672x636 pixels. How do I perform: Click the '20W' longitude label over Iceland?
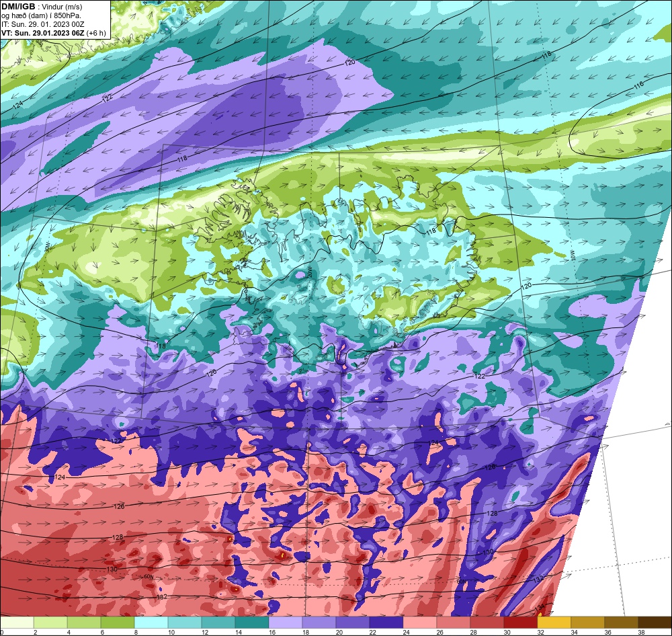(310, 272)
